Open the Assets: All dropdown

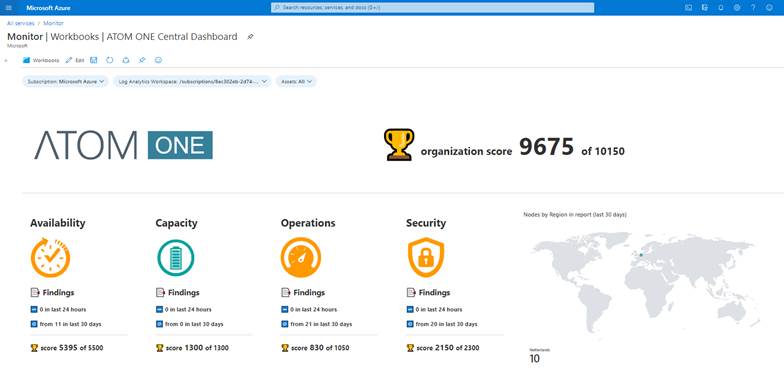pyautogui.click(x=296, y=81)
